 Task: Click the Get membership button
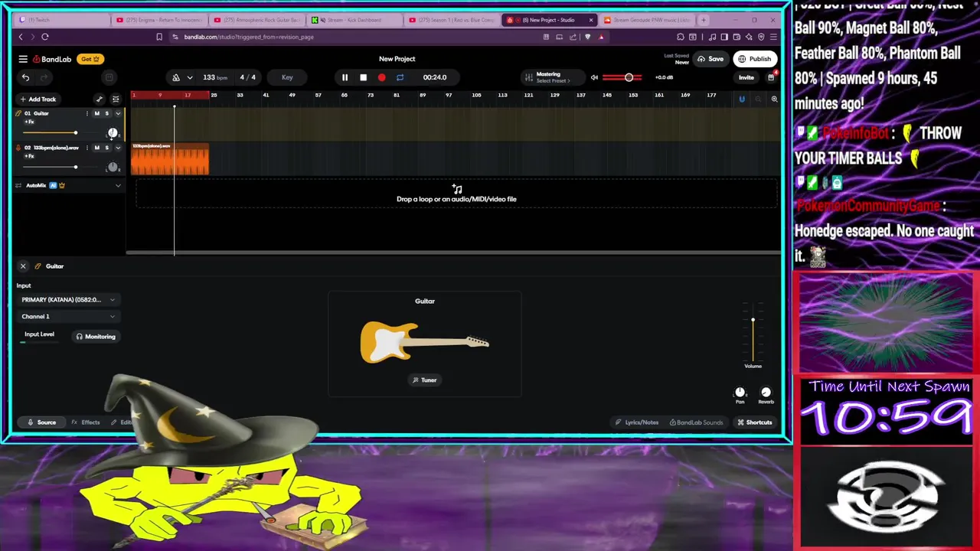pyautogui.click(x=90, y=59)
